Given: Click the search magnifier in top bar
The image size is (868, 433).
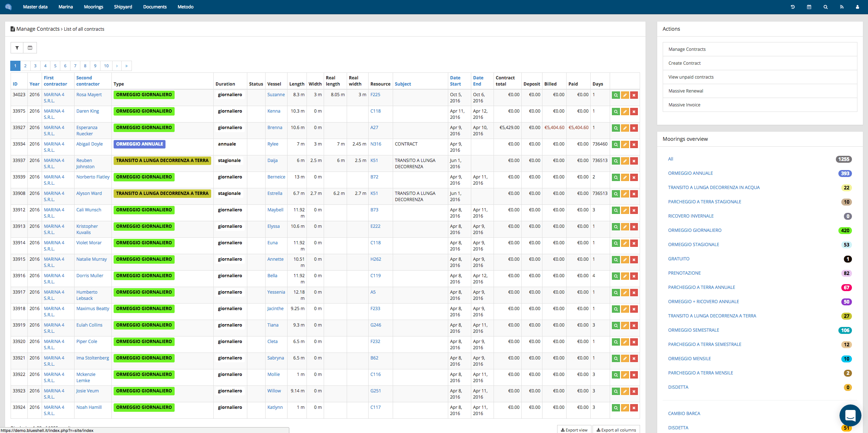Looking at the screenshot, I should (826, 7).
